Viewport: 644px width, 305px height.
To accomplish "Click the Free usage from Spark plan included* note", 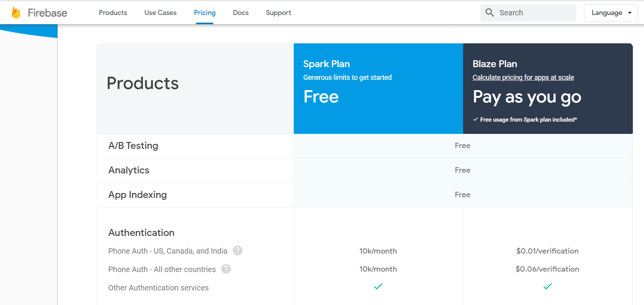I will (528, 120).
